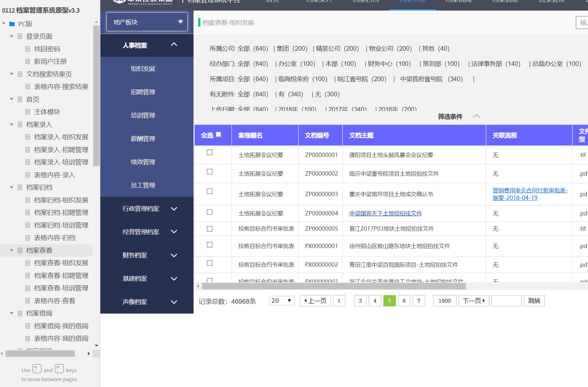The image size is (588, 387).
Task: Check the row ZP00000004 checkbox
Action: (x=210, y=212)
